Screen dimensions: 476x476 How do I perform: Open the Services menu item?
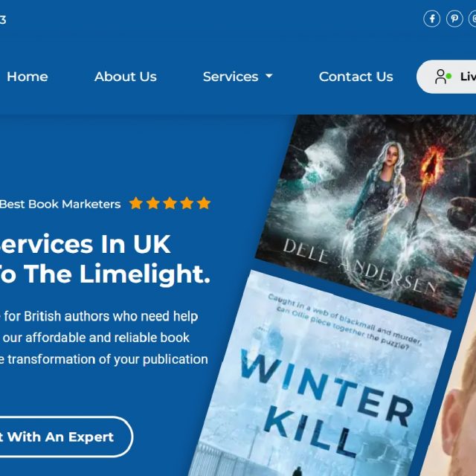tap(231, 77)
